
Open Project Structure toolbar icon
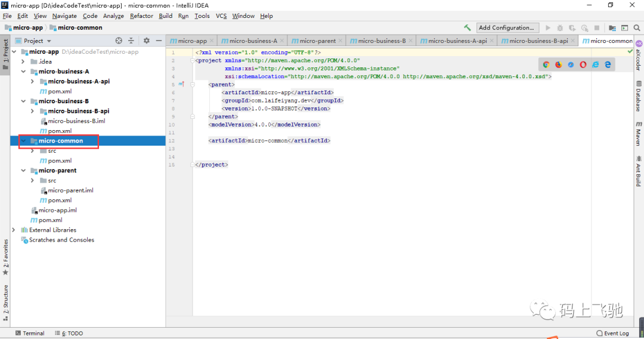[x=612, y=27]
